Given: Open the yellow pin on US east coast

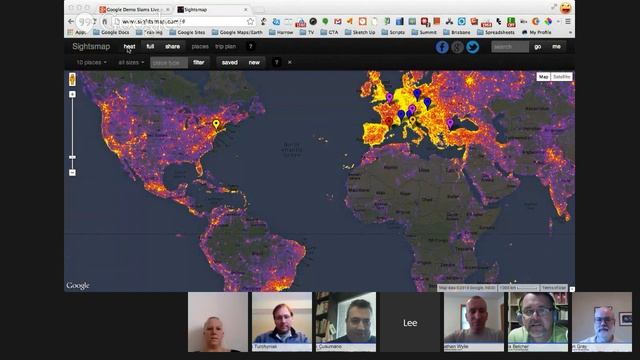Looking at the screenshot, I should [x=216, y=124].
